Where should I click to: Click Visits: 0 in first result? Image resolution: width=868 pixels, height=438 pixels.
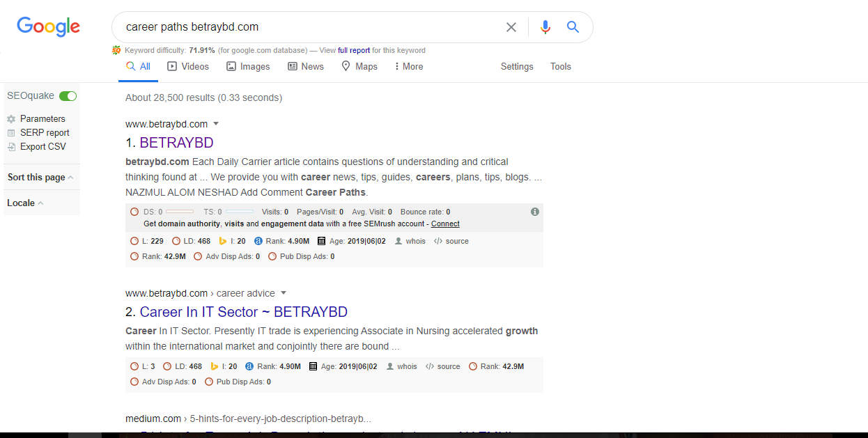[275, 212]
